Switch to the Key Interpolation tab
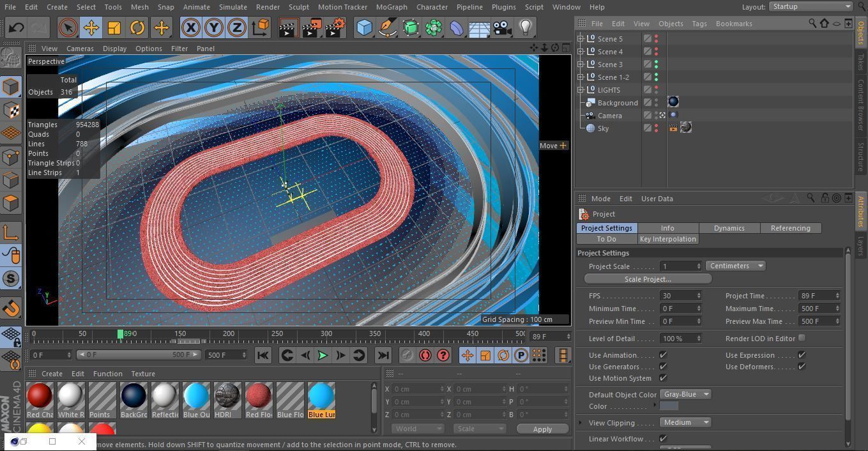The height and width of the screenshot is (451, 868). 667,238
